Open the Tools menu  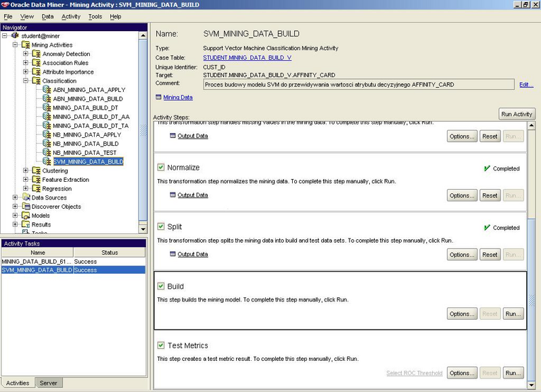point(95,16)
